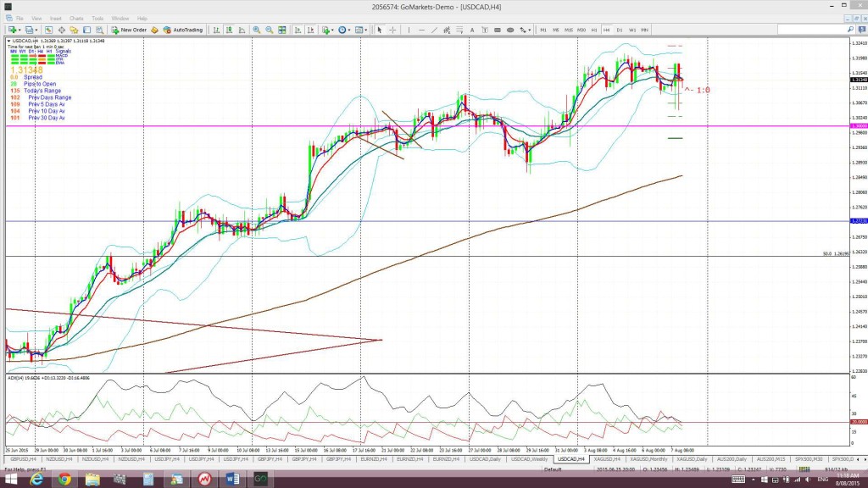Viewport: 868px width, 488px height.
Task: Open the Window menu
Action: [120, 19]
